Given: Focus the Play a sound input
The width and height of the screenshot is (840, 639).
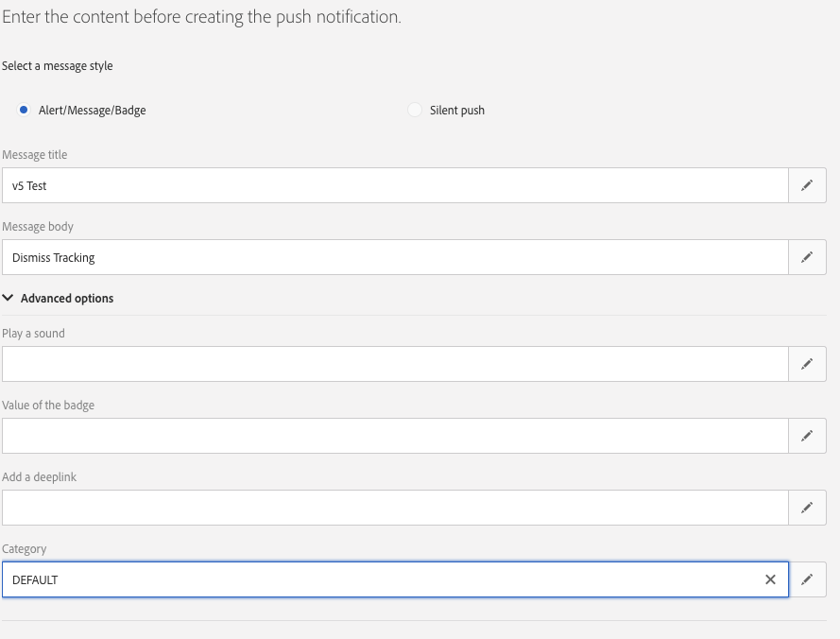Looking at the screenshot, I should pyautogui.click(x=395, y=364).
